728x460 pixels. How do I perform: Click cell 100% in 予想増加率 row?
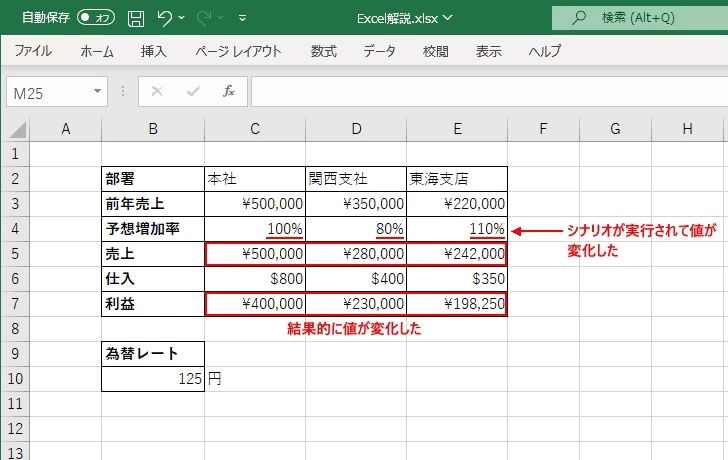[x=255, y=229]
